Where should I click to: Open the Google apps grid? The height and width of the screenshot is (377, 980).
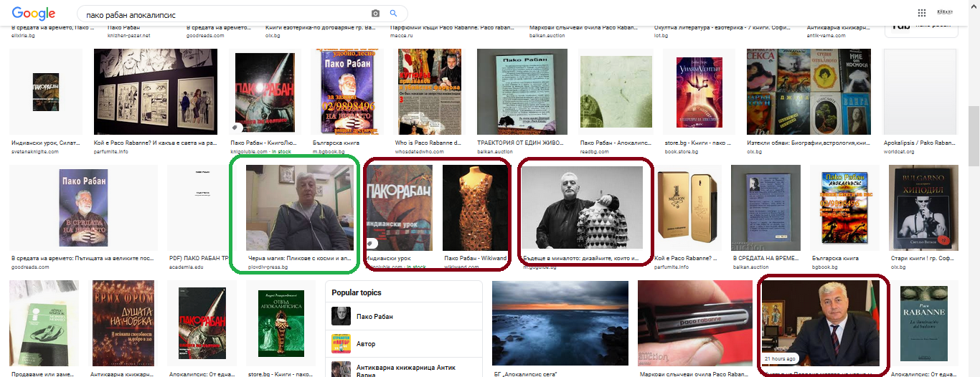(921, 13)
